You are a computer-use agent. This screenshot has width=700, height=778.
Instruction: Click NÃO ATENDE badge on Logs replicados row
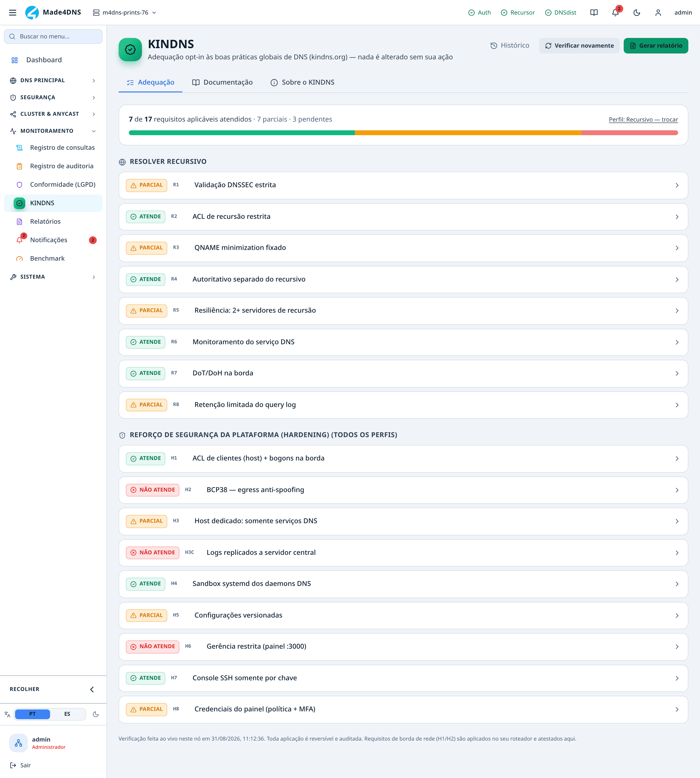click(153, 553)
